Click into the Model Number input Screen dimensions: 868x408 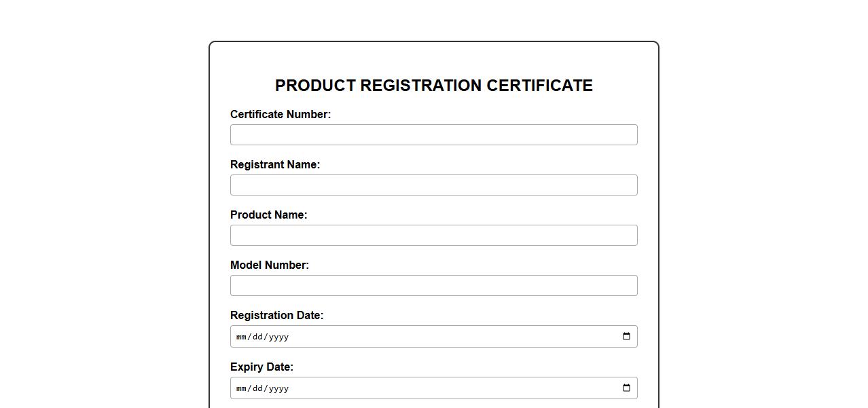(x=433, y=286)
